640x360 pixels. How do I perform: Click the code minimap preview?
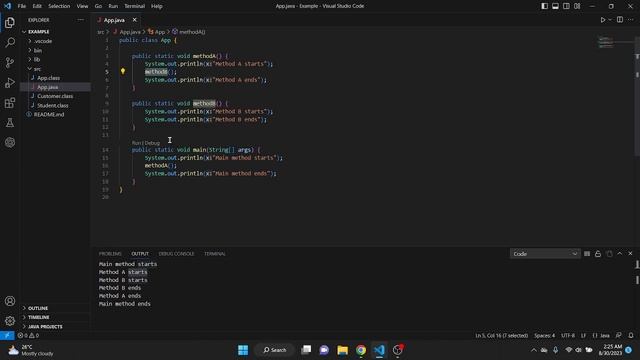click(x=606, y=42)
